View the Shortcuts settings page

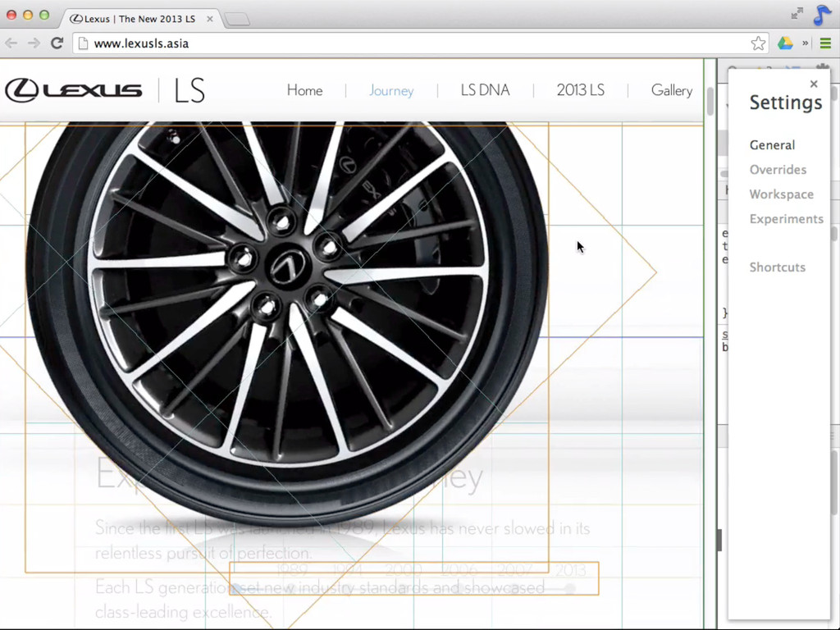pyautogui.click(x=777, y=267)
